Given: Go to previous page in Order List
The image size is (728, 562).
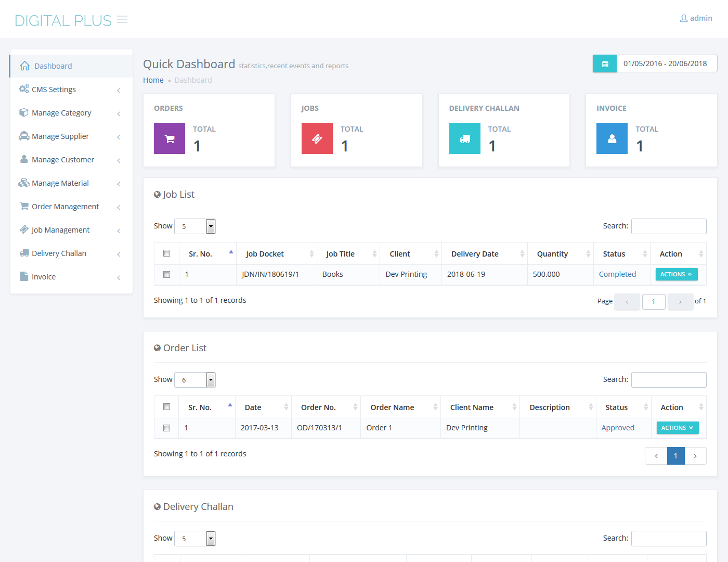Looking at the screenshot, I should 656,456.
